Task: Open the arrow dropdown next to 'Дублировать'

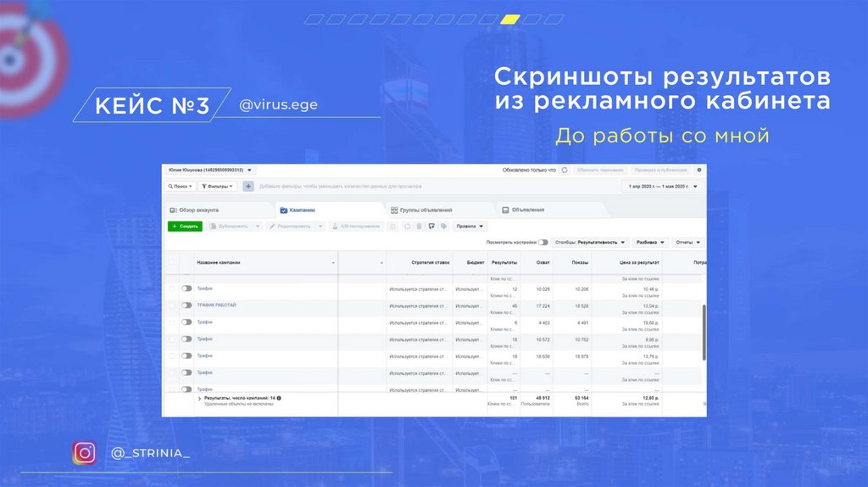Action: point(258,226)
